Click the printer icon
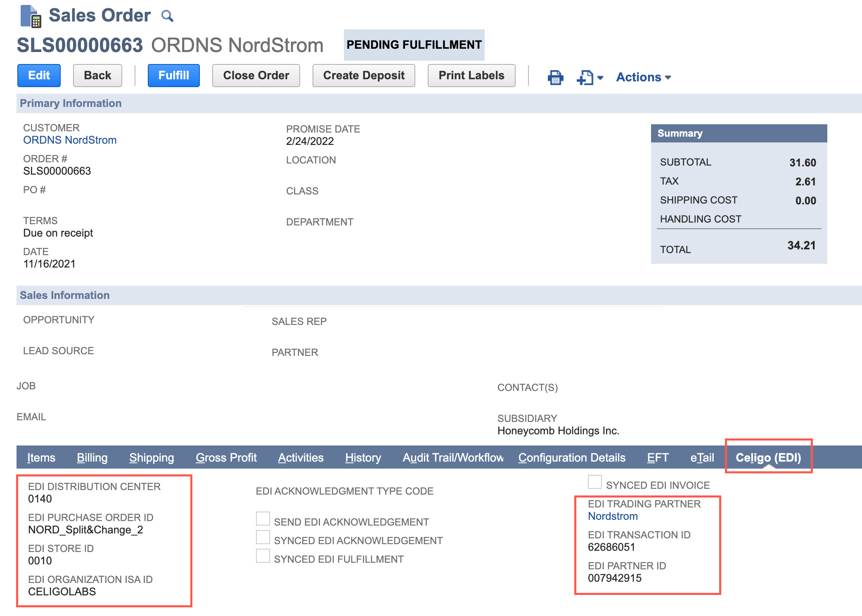This screenshot has height=616, width=862. pyautogui.click(x=555, y=77)
